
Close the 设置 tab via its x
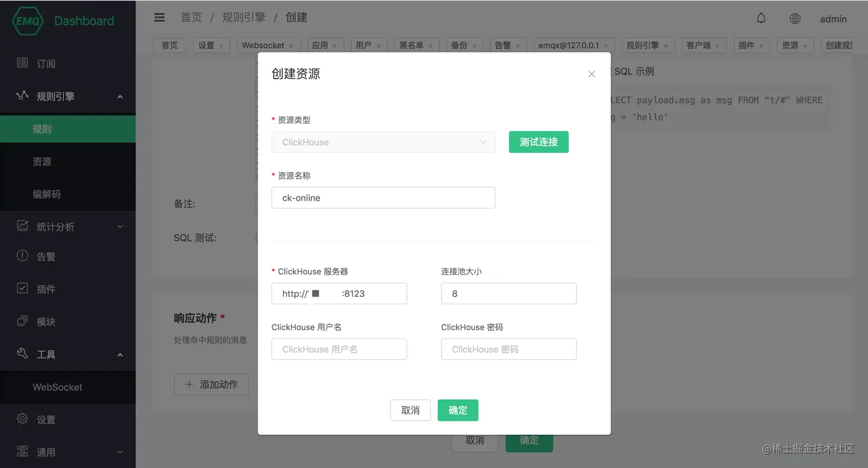[x=221, y=46]
